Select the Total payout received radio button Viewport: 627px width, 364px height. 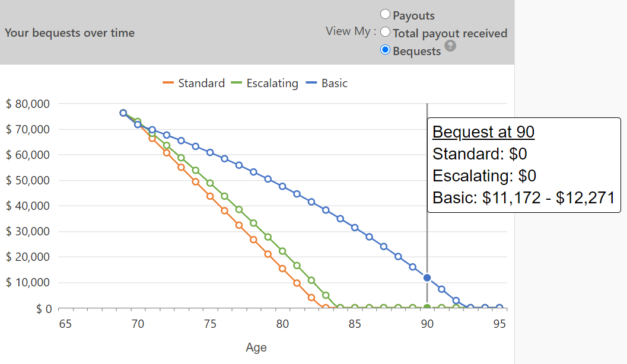386,33
